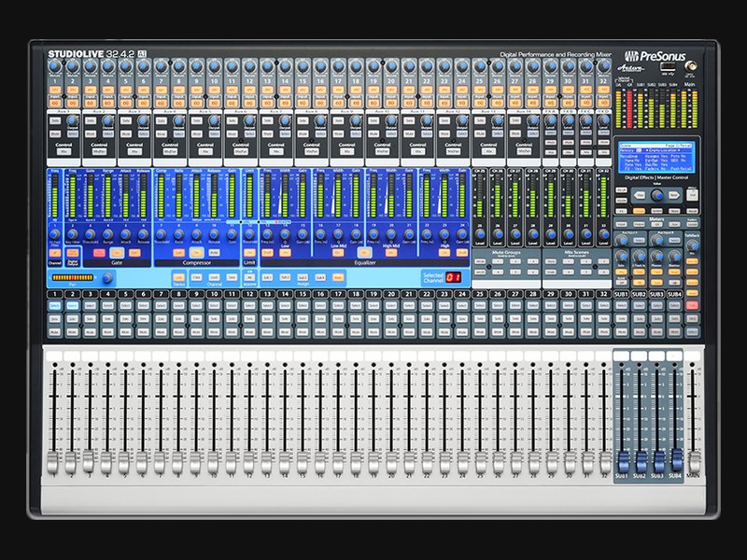
Task: Toggle the Gate On button
Action: click(x=117, y=253)
